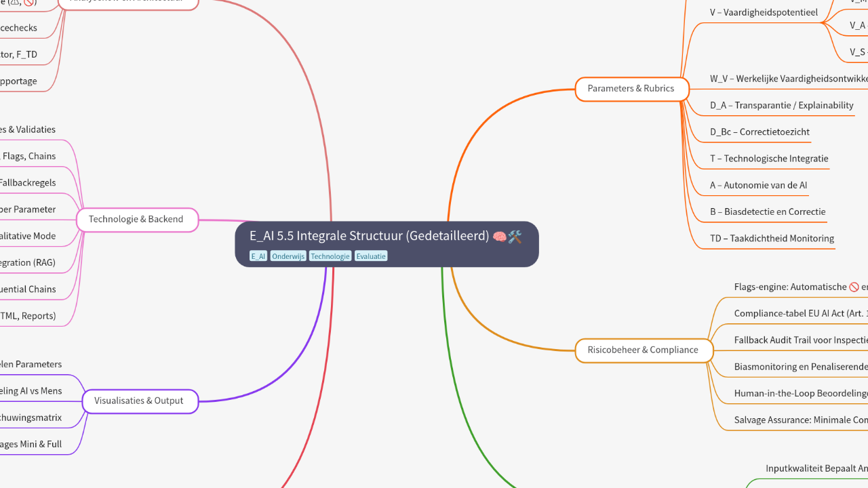
Task: Select the 'TML, Reports)' item
Action: [28, 316]
